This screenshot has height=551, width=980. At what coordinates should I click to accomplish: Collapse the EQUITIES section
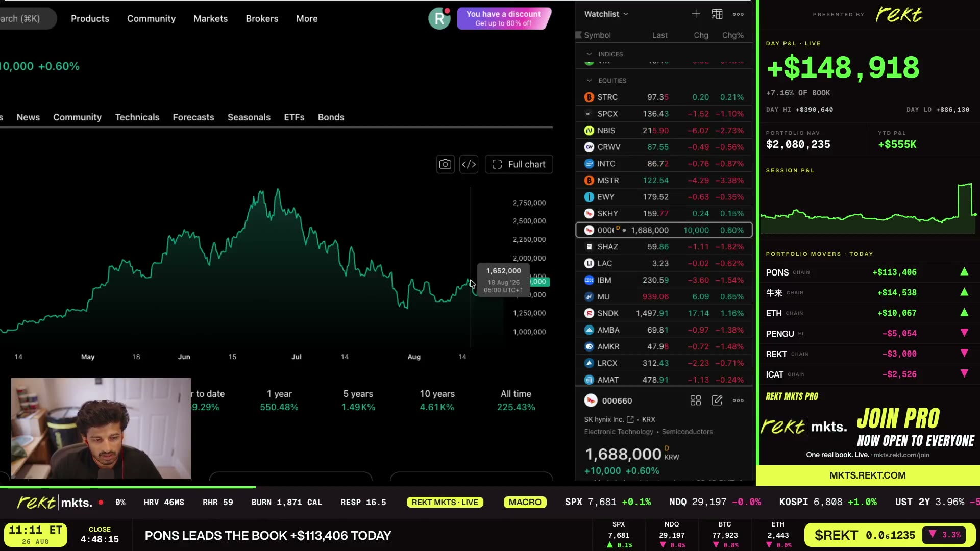(589, 81)
